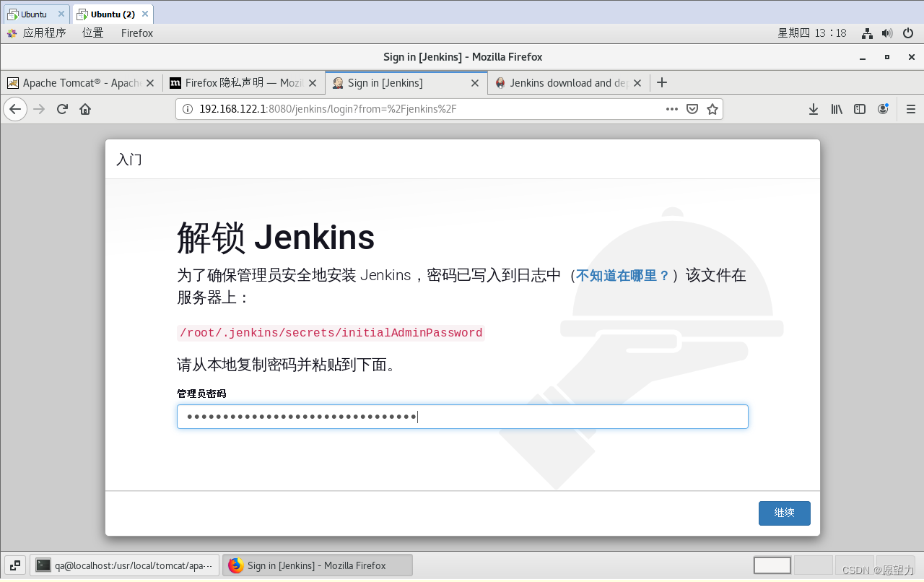Close the Jenkins download tab
924x582 pixels.
[x=637, y=83]
